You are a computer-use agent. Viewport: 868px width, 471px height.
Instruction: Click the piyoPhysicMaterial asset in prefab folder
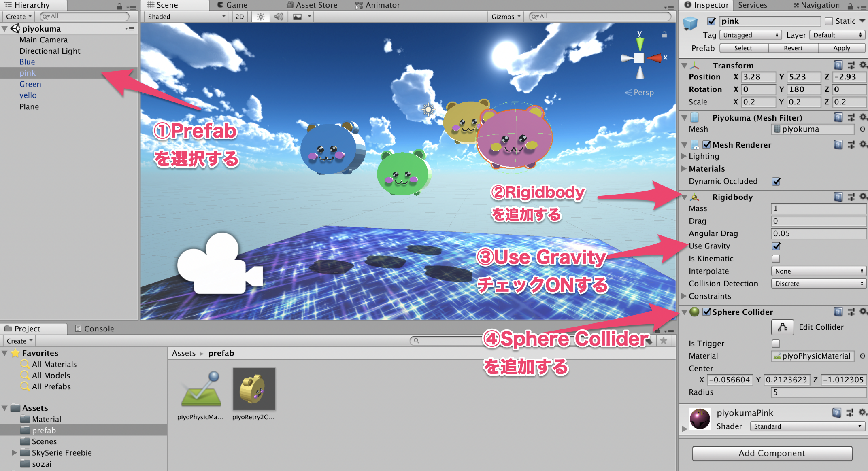(x=200, y=389)
